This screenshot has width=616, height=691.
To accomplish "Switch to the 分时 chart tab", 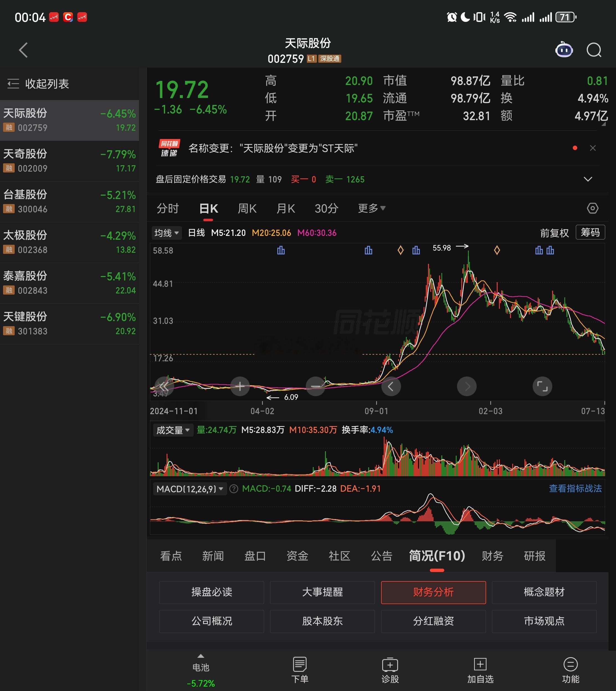I will tap(168, 208).
